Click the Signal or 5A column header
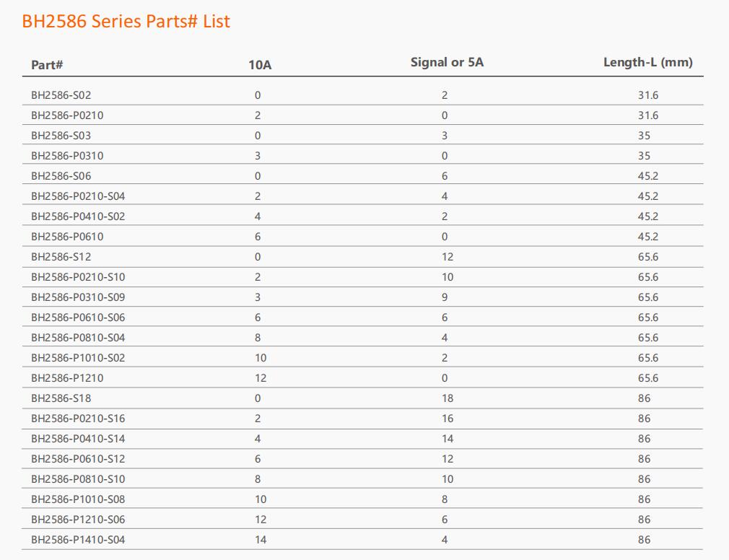This screenshot has height=560, width=729. pos(447,62)
